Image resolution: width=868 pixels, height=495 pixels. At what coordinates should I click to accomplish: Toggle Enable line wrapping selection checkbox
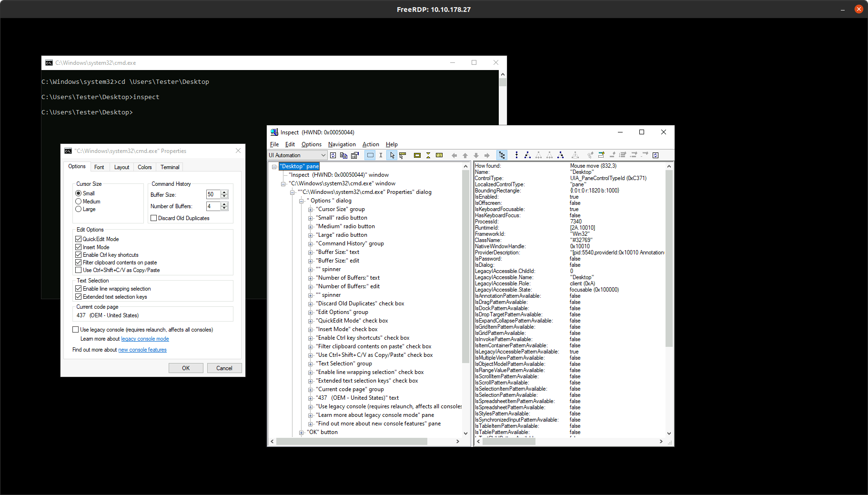click(78, 289)
